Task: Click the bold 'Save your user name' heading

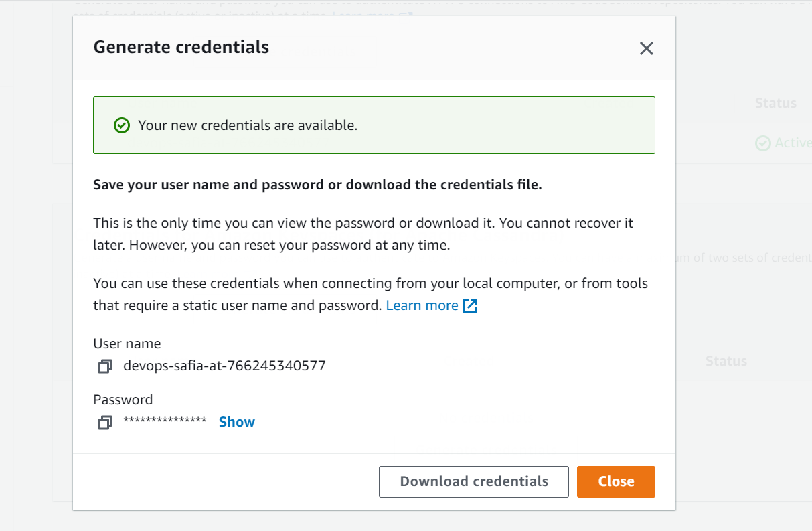Action: pos(317,185)
